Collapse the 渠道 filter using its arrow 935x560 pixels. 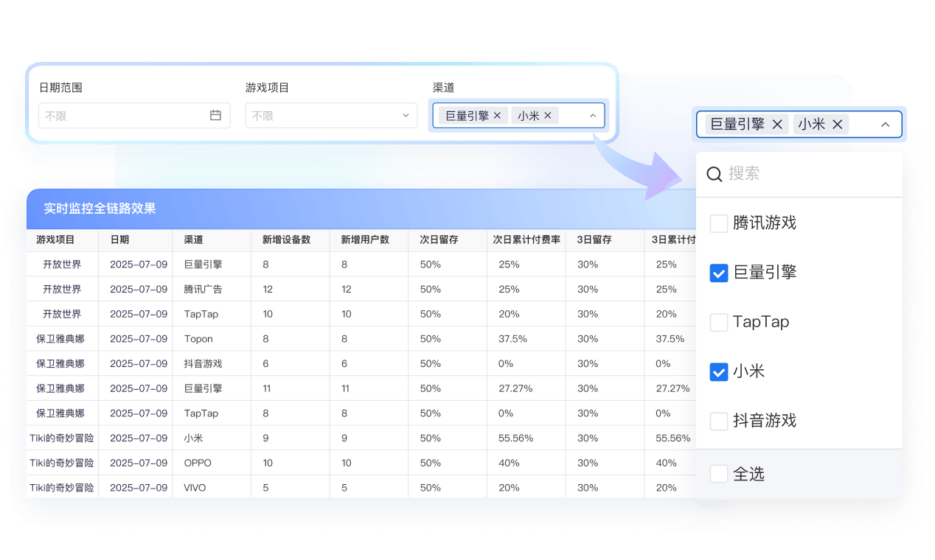pos(593,116)
